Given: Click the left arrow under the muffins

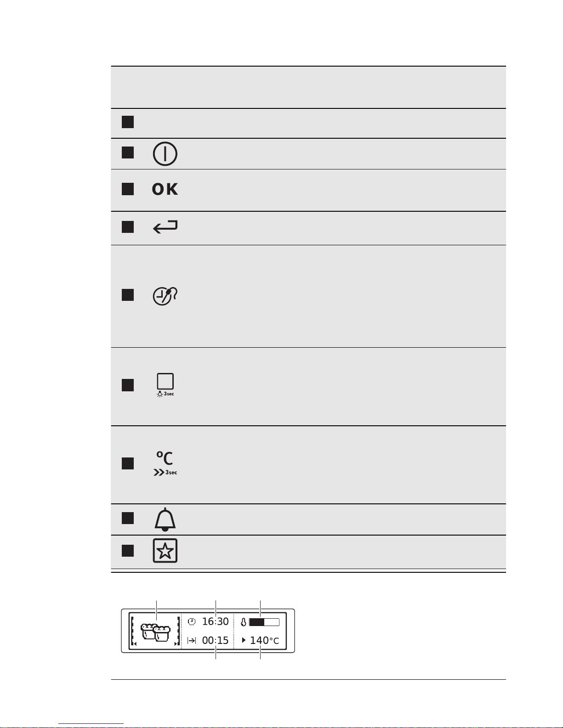Looking at the screenshot, I should tap(136, 644).
